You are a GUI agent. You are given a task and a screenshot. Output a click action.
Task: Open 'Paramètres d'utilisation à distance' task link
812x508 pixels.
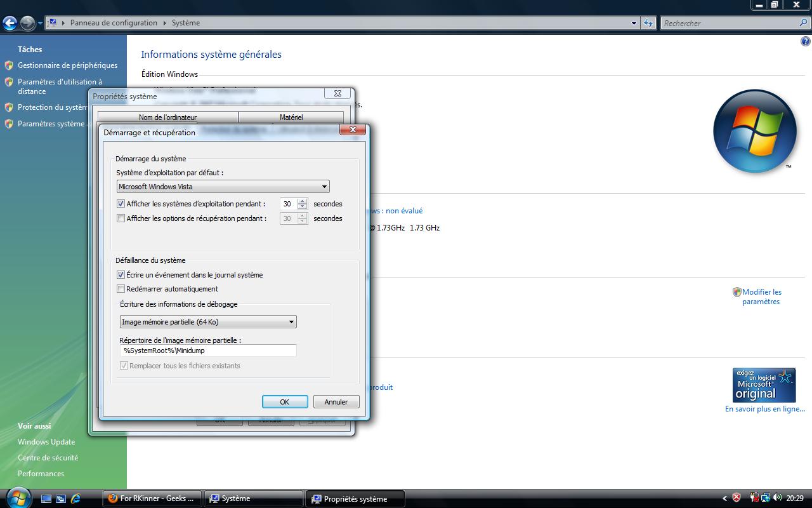point(60,86)
